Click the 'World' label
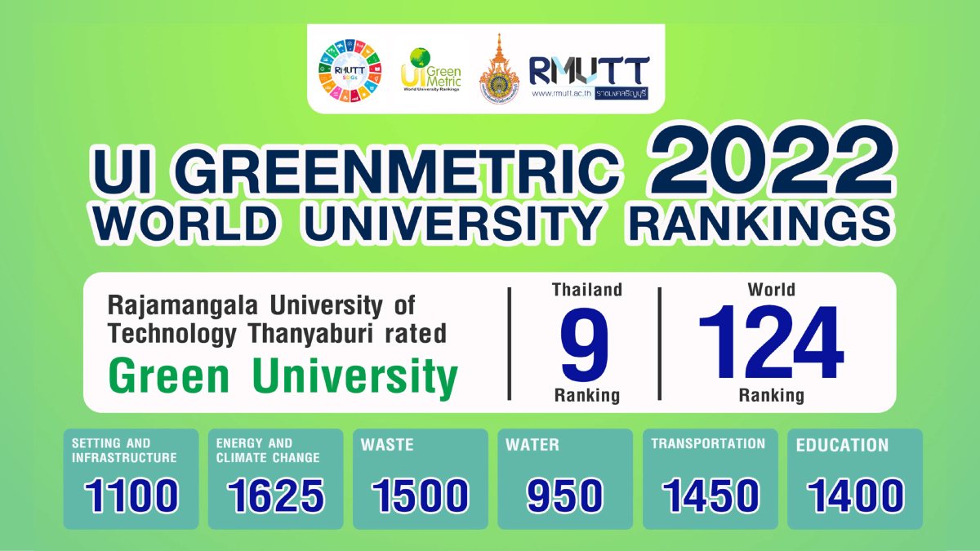Image resolution: width=980 pixels, height=551 pixels. click(x=771, y=290)
